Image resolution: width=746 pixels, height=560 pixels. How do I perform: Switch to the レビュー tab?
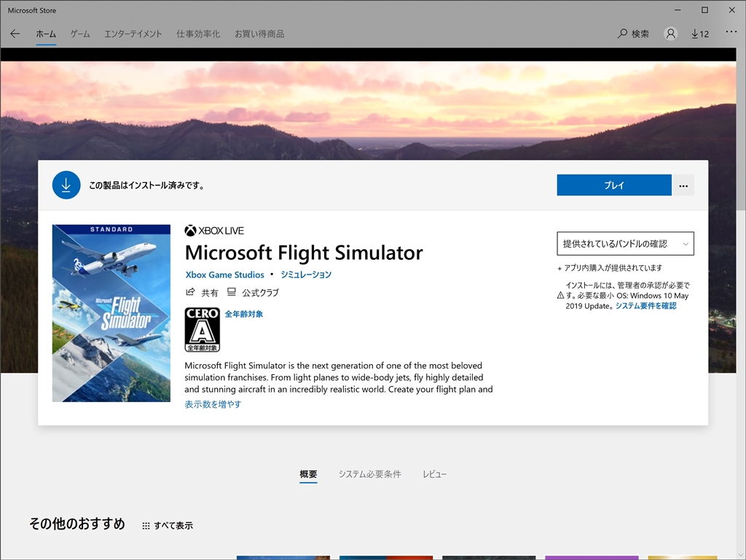(x=434, y=474)
